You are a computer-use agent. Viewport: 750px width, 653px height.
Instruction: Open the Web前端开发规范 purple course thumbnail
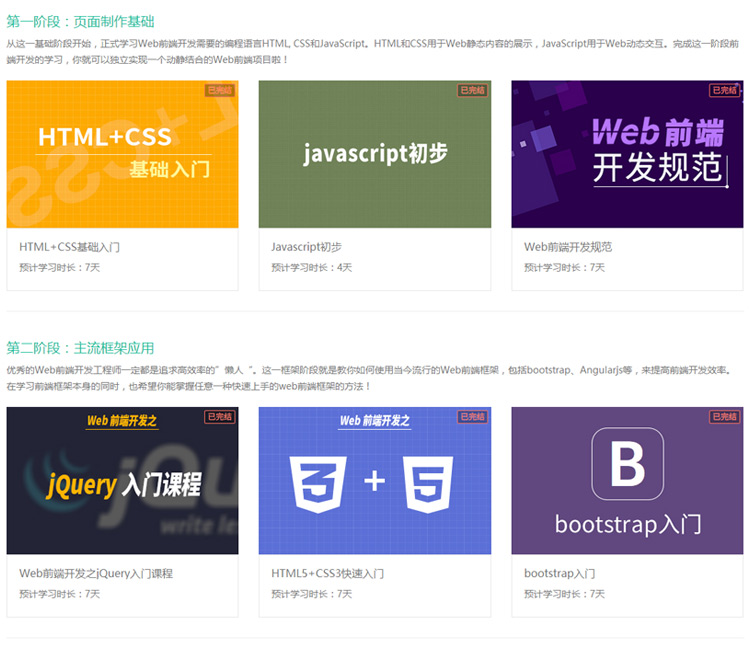[x=627, y=154]
